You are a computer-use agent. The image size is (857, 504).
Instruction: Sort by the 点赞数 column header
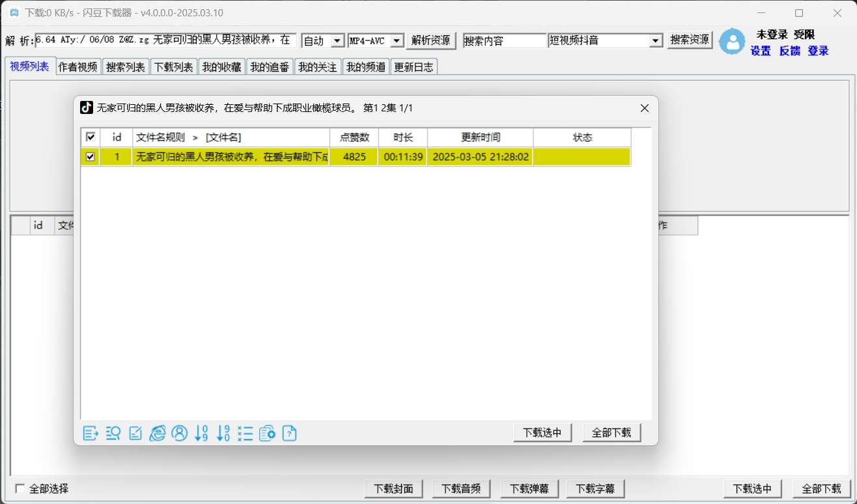(x=354, y=137)
